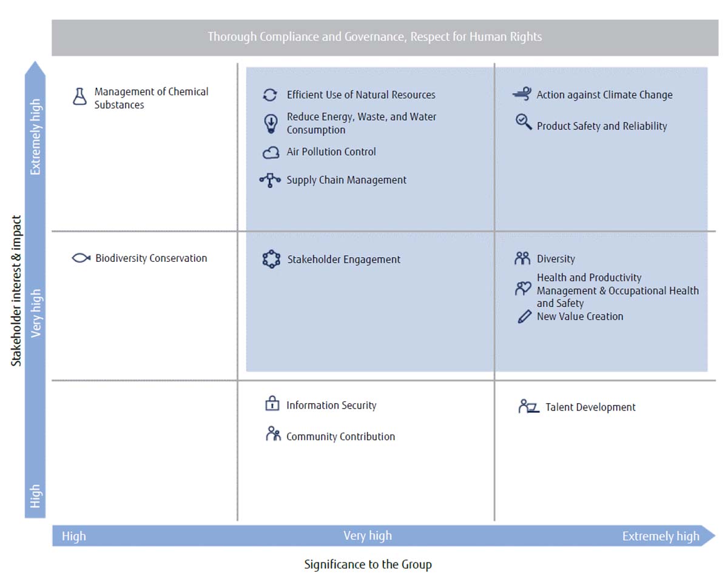Click the padlock icon for Information Security
The width and height of the screenshot is (728, 588).
click(272, 404)
